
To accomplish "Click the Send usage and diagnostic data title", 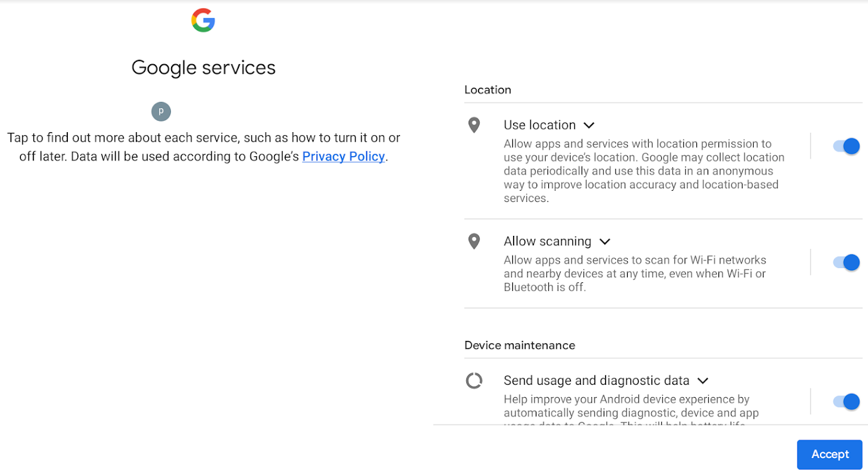I will 596,381.
